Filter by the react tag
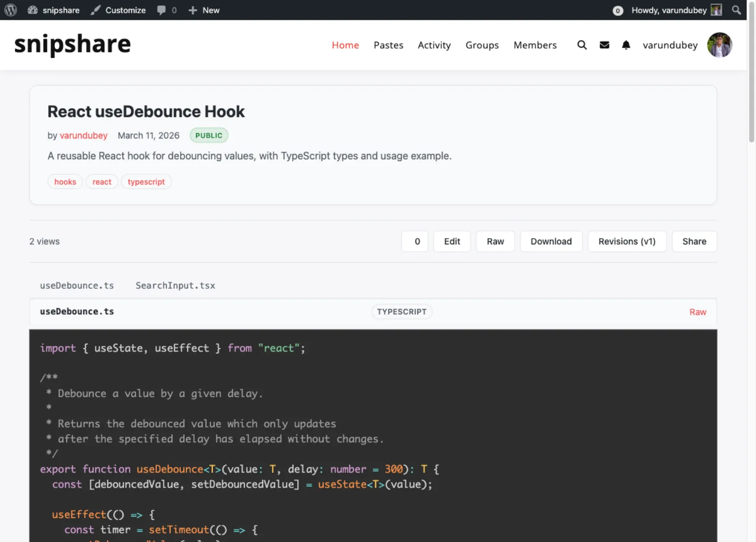 (x=102, y=182)
